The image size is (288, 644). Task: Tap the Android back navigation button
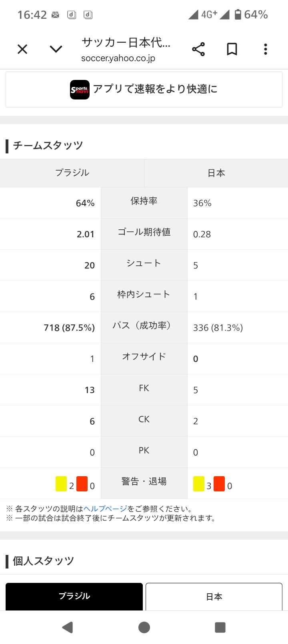click(68, 627)
